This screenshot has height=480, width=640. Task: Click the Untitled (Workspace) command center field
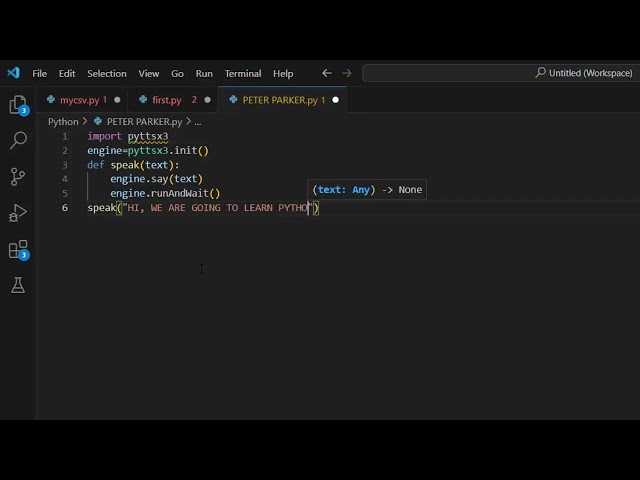pos(501,73)
